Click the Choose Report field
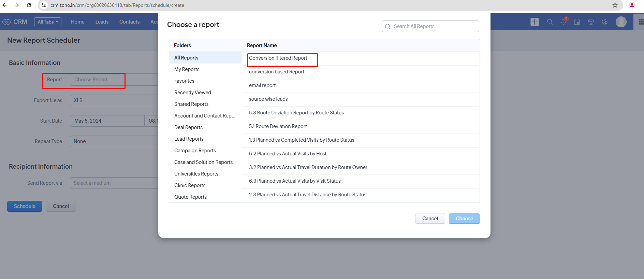The height and width of the screenshot is (279, 644). (114, 80)
